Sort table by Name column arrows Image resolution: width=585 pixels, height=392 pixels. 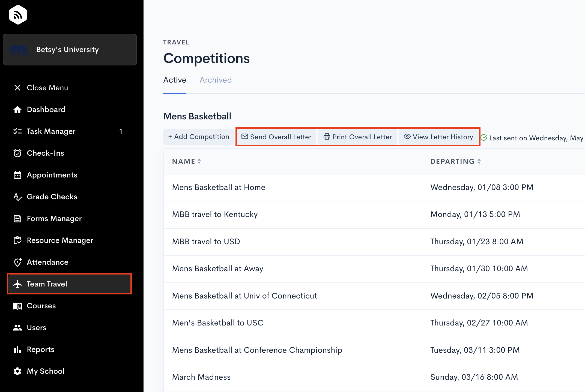(x=199, y=161)
